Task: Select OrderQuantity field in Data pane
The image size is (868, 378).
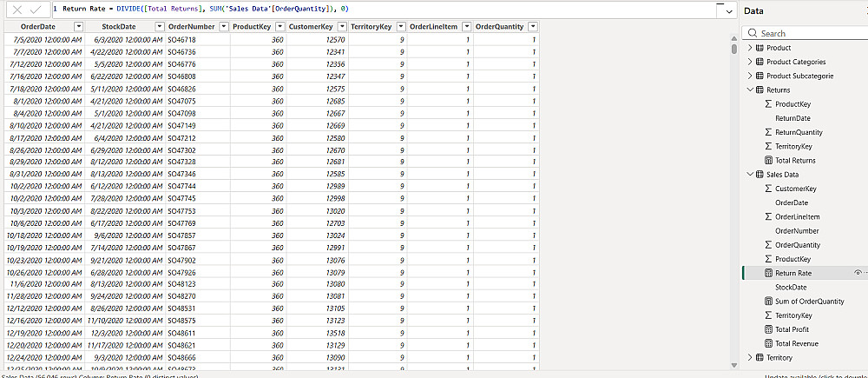Action: pyautogui.click(x=798, y=245)
